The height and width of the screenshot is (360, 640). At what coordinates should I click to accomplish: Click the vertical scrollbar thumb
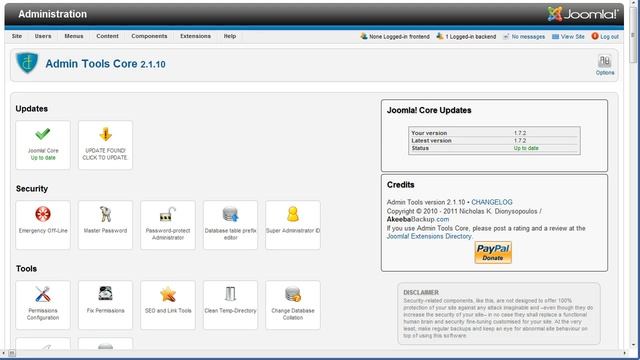(x=633, y=36)
